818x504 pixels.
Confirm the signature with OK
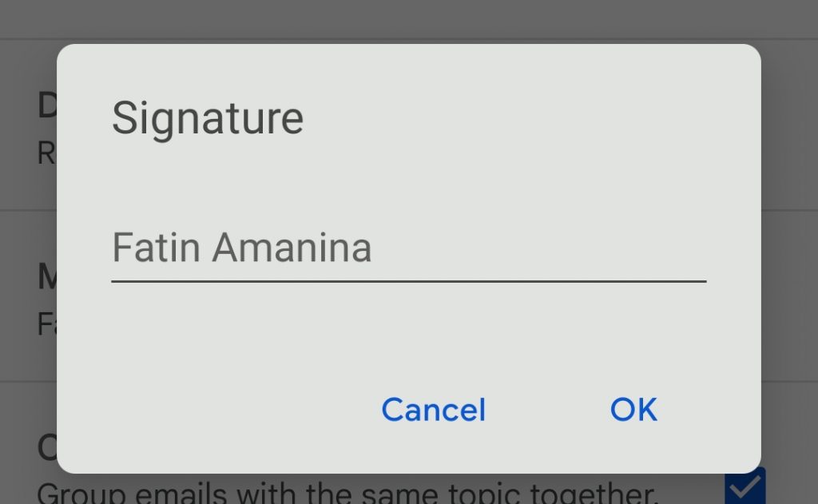coord(633,410)
